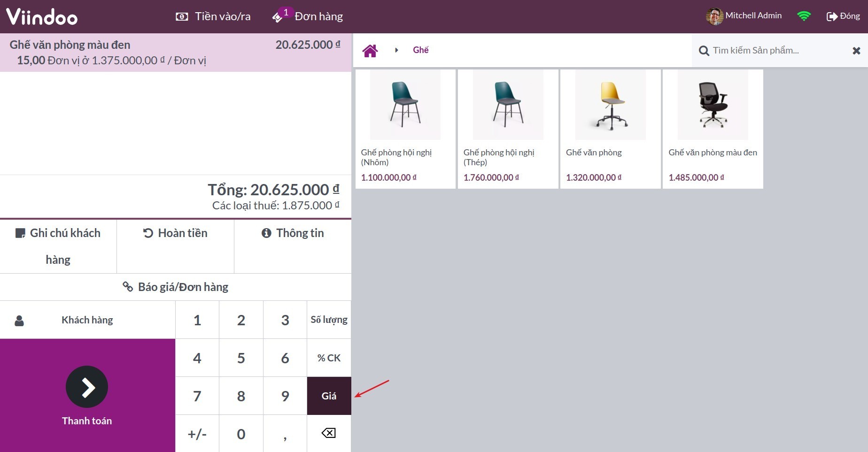Click Hoàn tiền refund button
The width and height of the screenshot is (868, 452).
click(175, 246)
